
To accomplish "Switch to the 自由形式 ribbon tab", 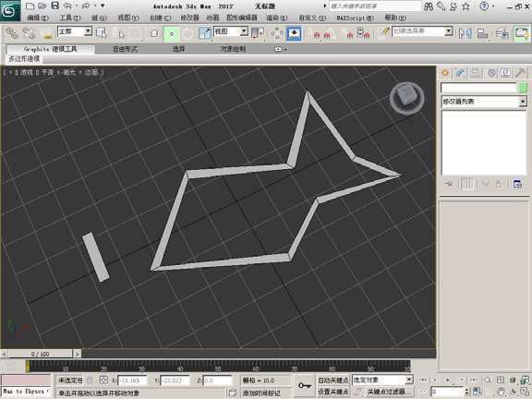I will 125,49.
